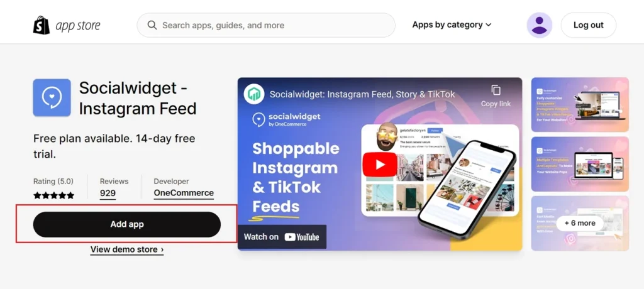Click the Log out button

coord(588,25)
